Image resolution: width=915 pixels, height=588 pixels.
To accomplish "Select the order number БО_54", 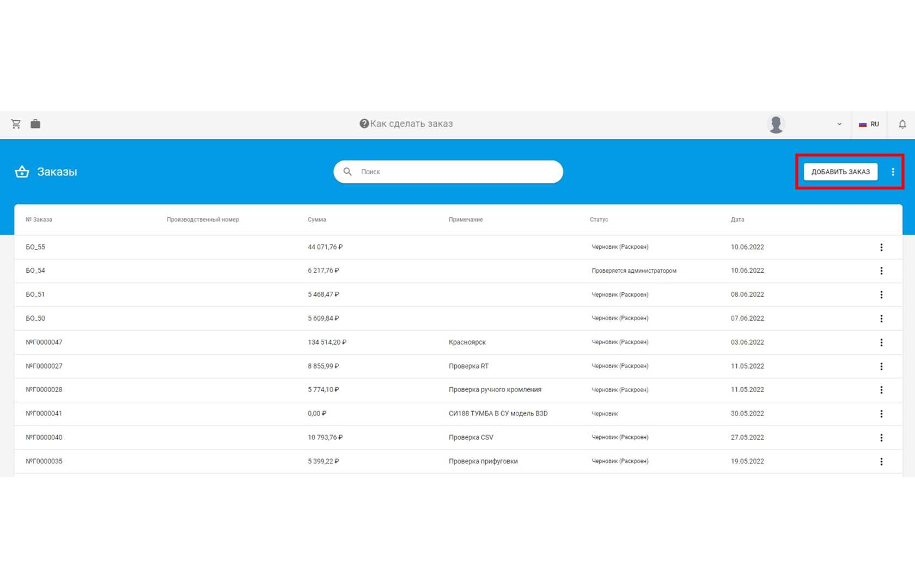I will [x=35, y=271].
